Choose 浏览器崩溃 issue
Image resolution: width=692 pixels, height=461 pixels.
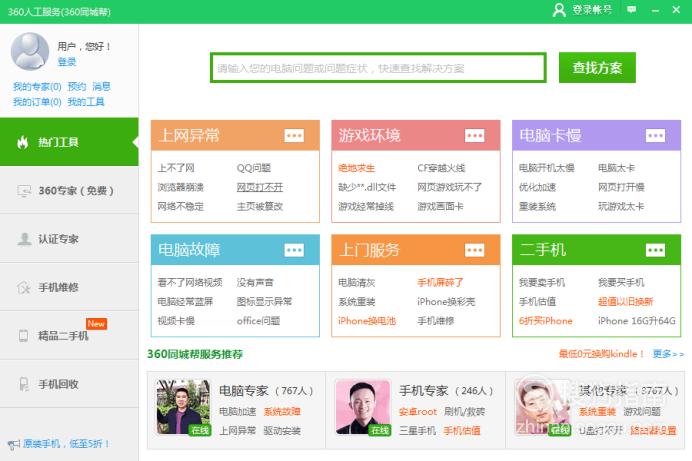181,187
